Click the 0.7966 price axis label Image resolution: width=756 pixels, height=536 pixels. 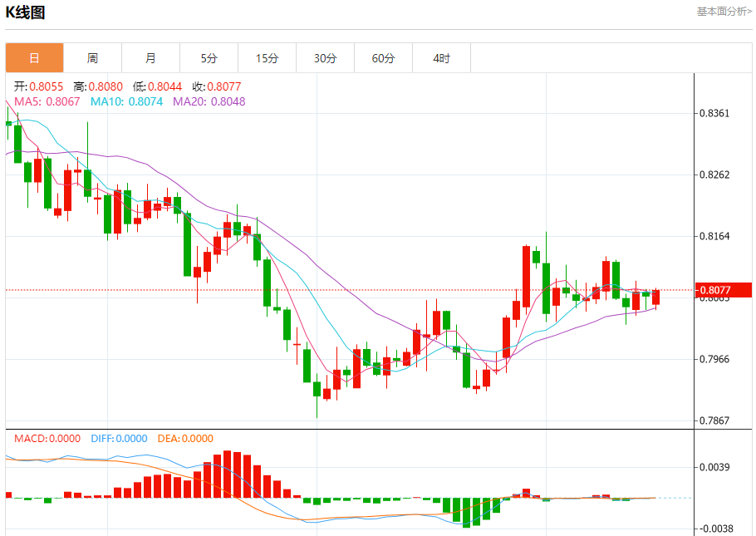[714, 359]
